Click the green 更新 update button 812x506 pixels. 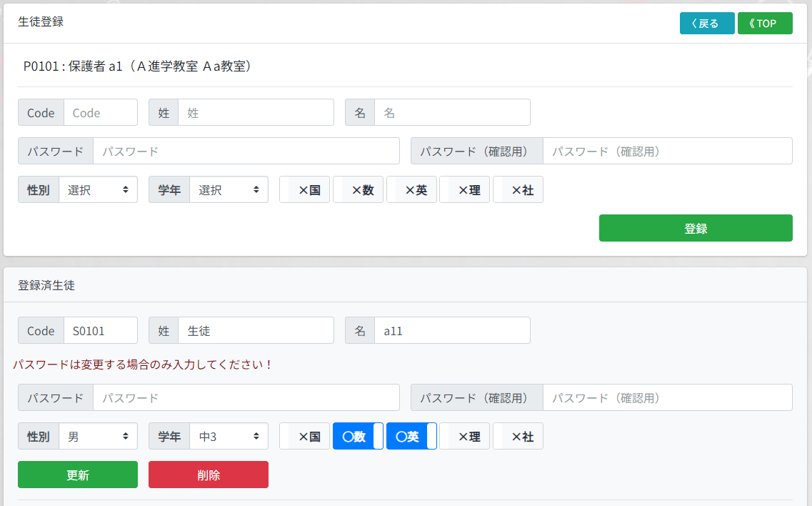(78, 475)
